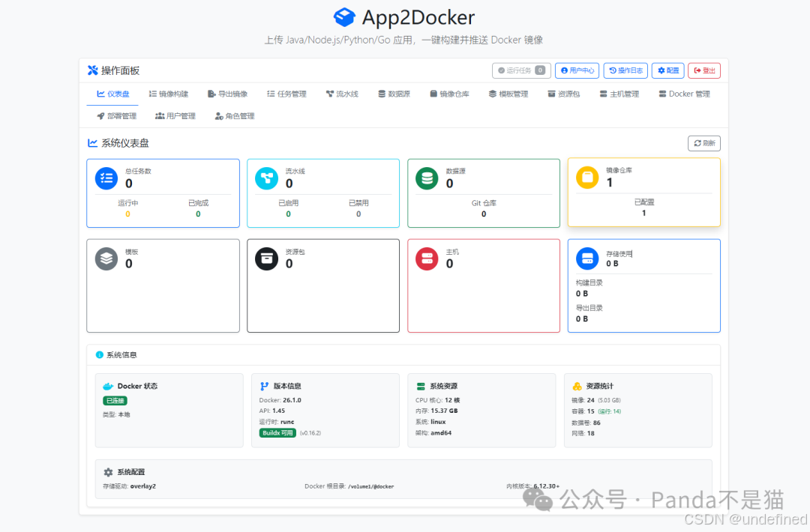Click the 导出目录 storage label
The height and width of the screenshot is (532, 810).
tap(589, 308)
